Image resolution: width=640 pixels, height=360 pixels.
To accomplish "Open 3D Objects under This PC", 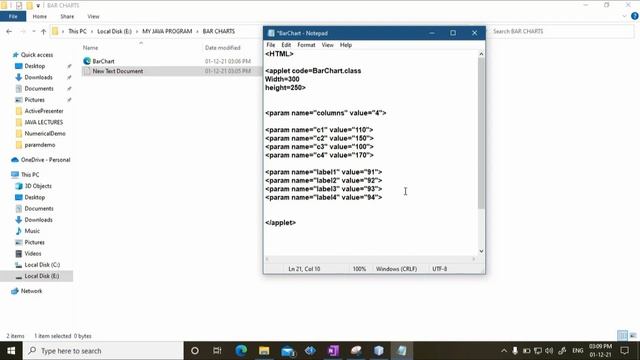I will [x=38, y=186].
